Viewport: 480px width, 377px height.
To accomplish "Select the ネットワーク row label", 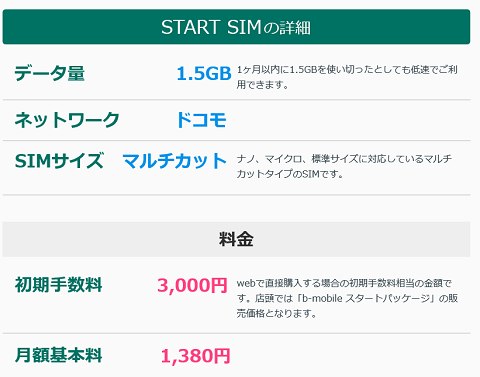I will [67, 120].
